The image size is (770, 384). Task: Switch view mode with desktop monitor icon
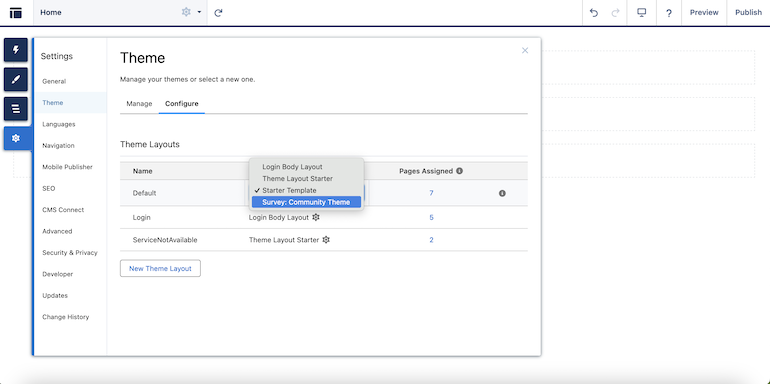(x=641, y=13)
